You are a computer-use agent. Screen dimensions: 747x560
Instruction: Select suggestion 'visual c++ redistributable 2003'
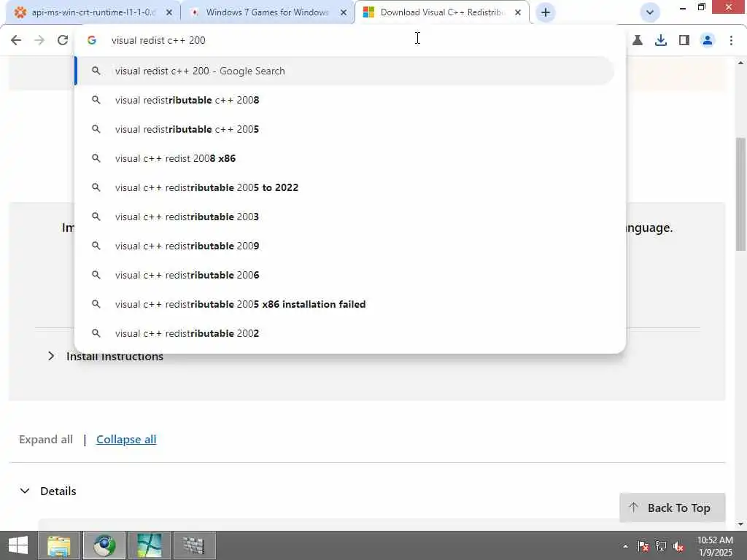(x=345, y=217)
